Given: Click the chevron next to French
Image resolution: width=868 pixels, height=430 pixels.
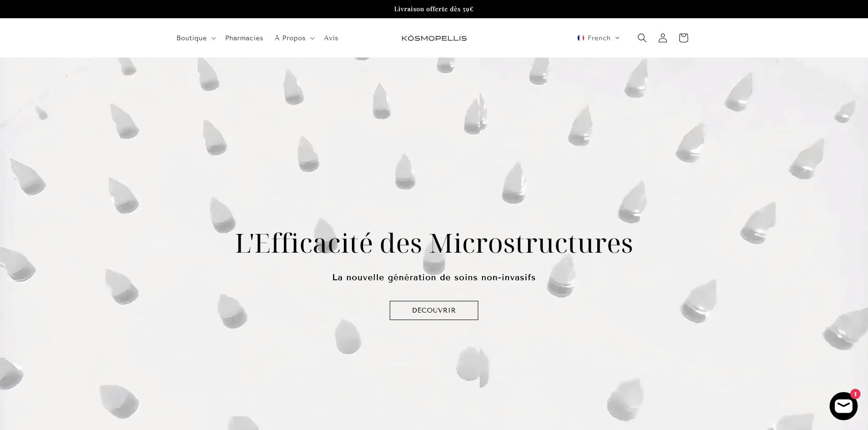Looking at the screenshot, I should [x=617, y=38].
